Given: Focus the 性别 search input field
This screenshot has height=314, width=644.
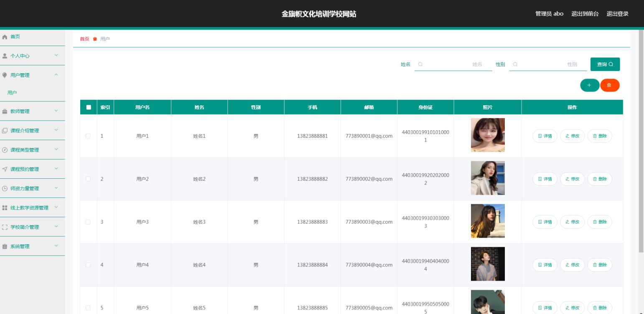Looking at the screenshot, I should pyautogui.click(x=548, y=64).
